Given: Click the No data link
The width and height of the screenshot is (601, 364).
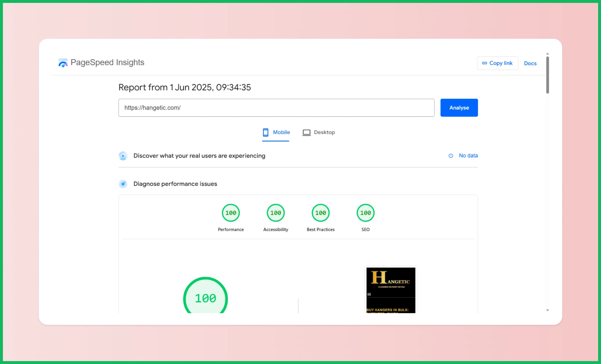Looking at the screenshot, I should pyautogui.click(x=468, y=156).
